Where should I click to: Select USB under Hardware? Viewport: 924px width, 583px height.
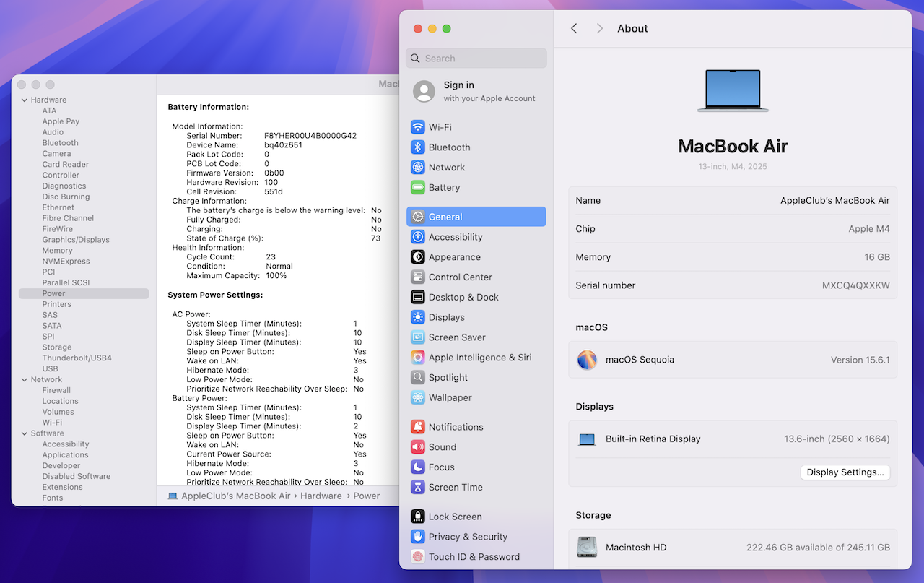(x=50, y=369)
